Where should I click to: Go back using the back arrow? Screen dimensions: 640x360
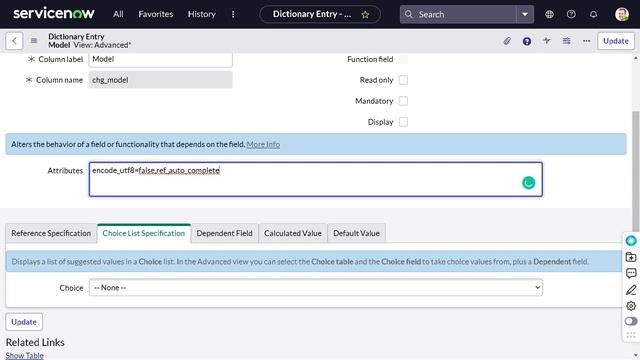pos(14,41)
